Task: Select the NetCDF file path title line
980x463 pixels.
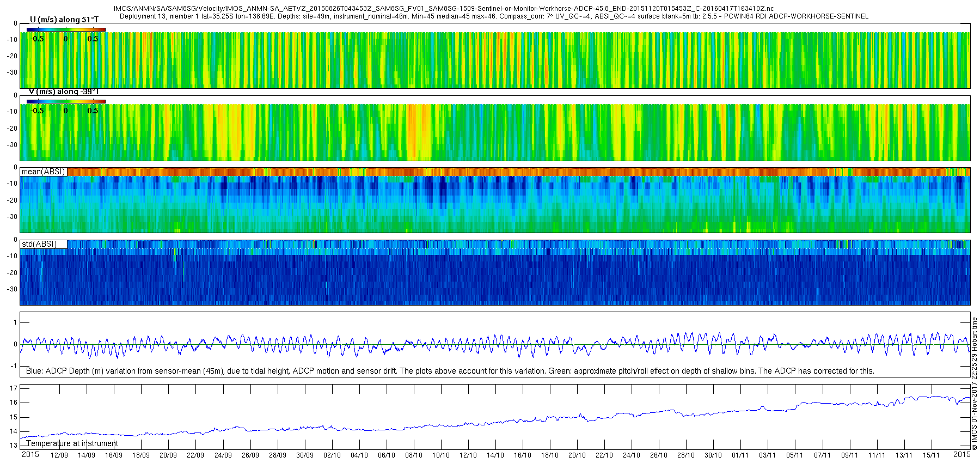Action: pos(444,9)
